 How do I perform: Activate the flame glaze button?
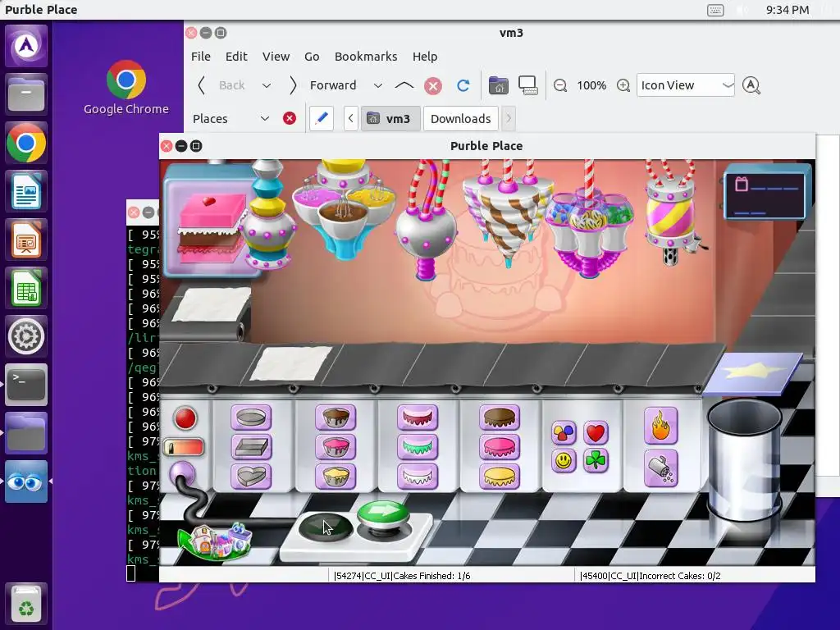[661, 426]
